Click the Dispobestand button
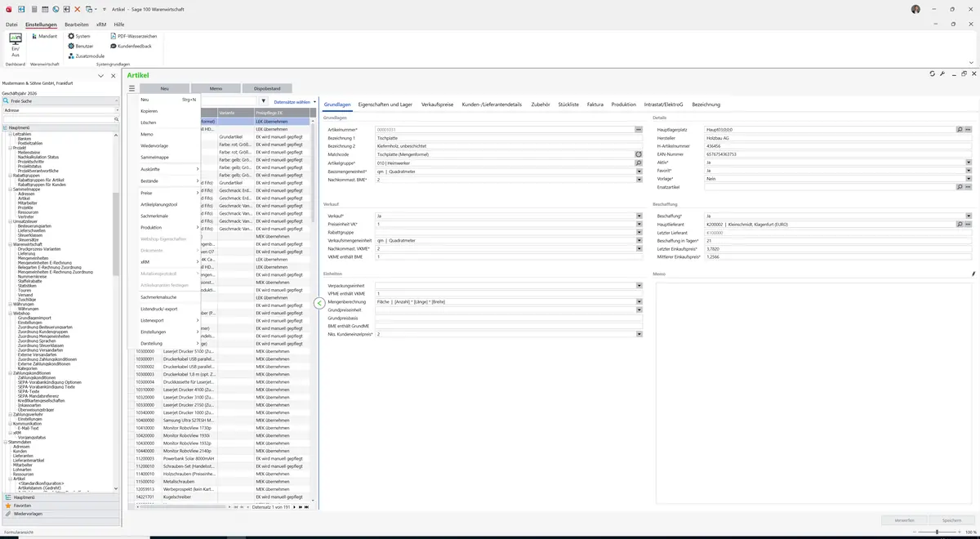The height and width of the screenshot is (539, 980). pyautogui.click(x=267, y=88)
